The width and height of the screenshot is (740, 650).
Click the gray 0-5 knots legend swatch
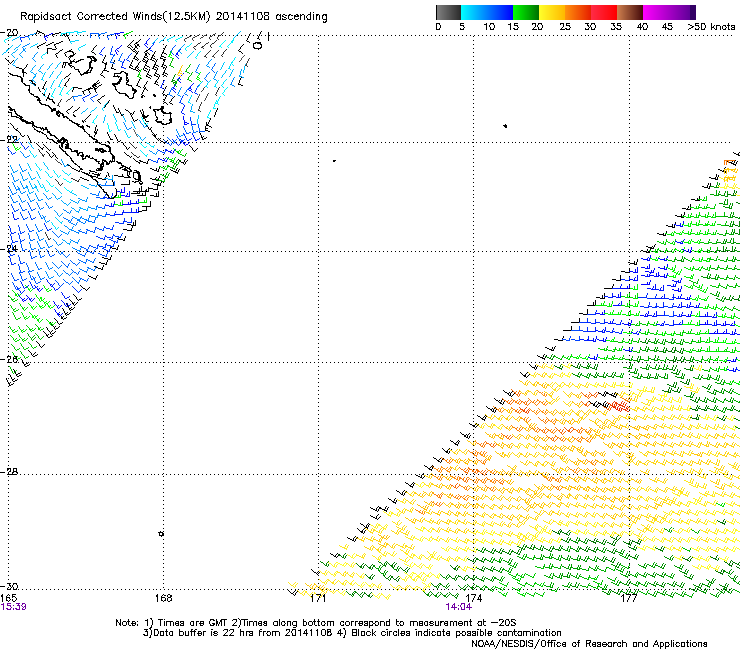(x=448, y=12)
